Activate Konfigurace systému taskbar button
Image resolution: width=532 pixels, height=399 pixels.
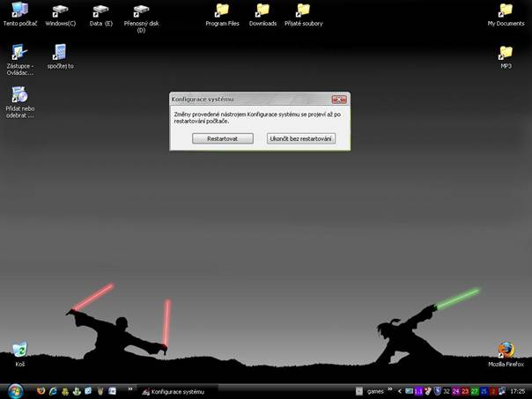click(x=178, y=392)
